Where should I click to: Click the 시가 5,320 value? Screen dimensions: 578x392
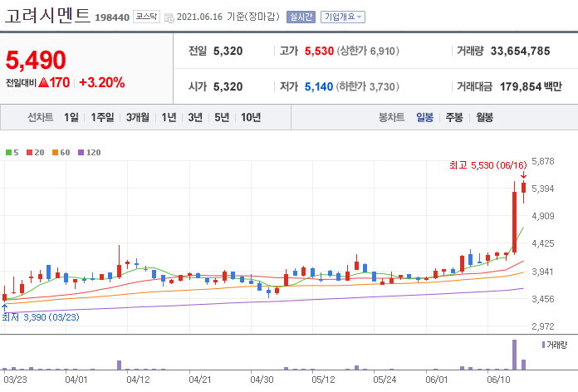coord(228,86)
